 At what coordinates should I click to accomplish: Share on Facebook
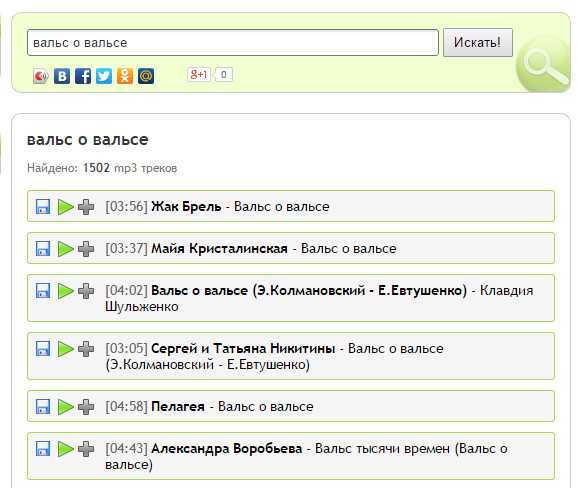click(x=83, y=76)
